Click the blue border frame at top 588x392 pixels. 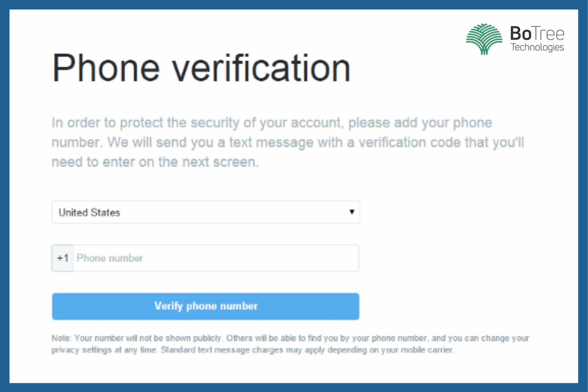coord(294,5)
